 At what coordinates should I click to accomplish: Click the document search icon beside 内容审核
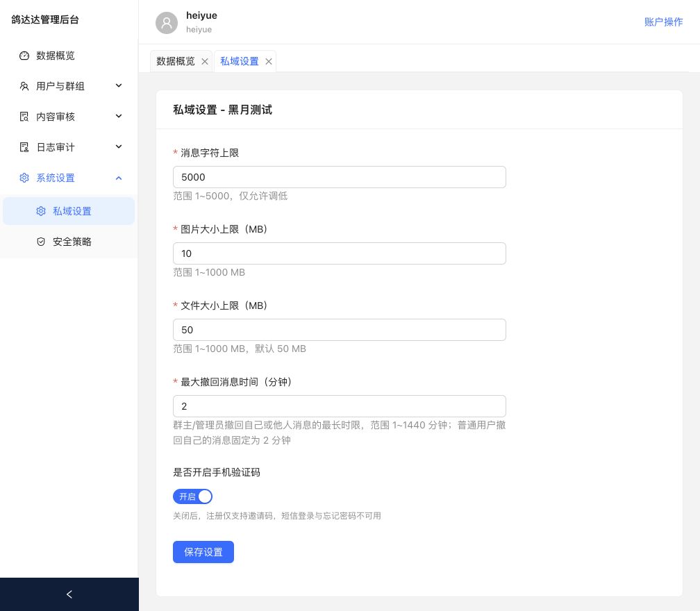coord(24,117)
